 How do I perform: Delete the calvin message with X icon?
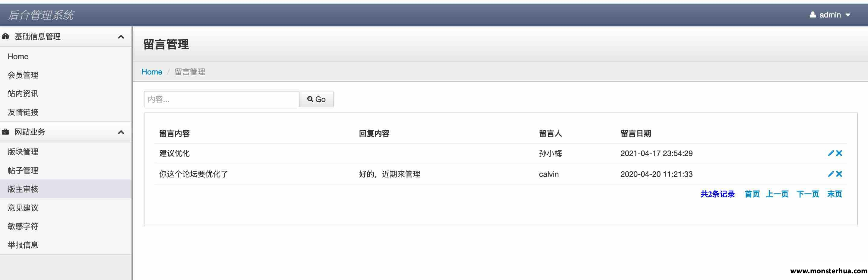(x=839, y=174)
